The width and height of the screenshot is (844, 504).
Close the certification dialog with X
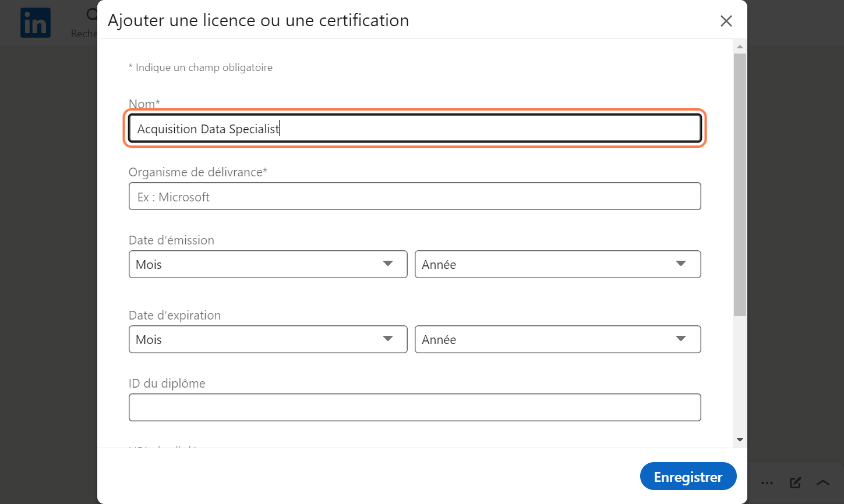tap(726, 21)
